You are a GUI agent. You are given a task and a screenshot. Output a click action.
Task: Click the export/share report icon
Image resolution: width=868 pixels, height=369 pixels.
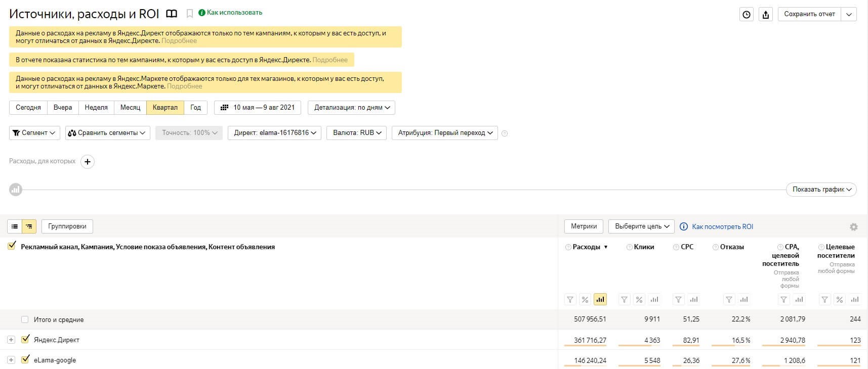pos(766,15)
